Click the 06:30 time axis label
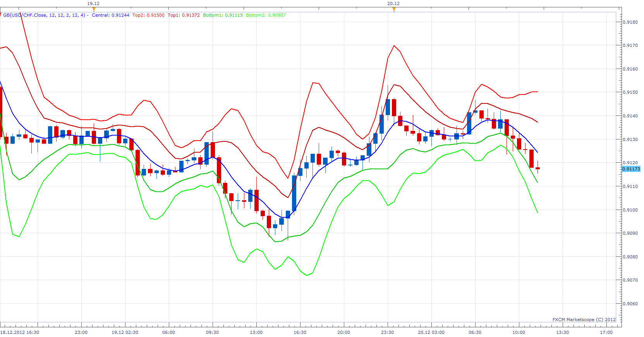Viewport: 644px width, 337px height. 475,332
